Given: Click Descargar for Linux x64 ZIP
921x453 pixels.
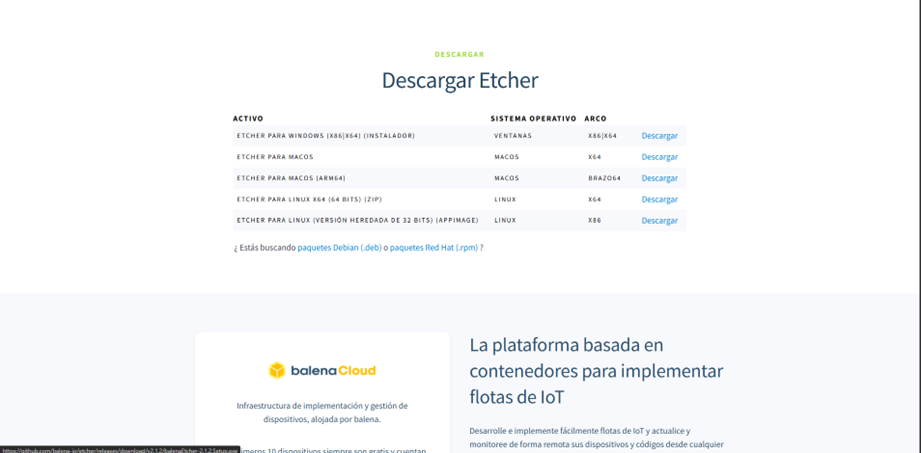Looking at the screenshot, I should tap(659, 199).
